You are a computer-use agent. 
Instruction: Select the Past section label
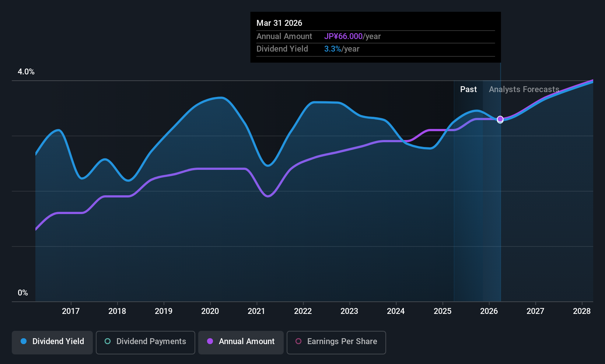(468, 89)
